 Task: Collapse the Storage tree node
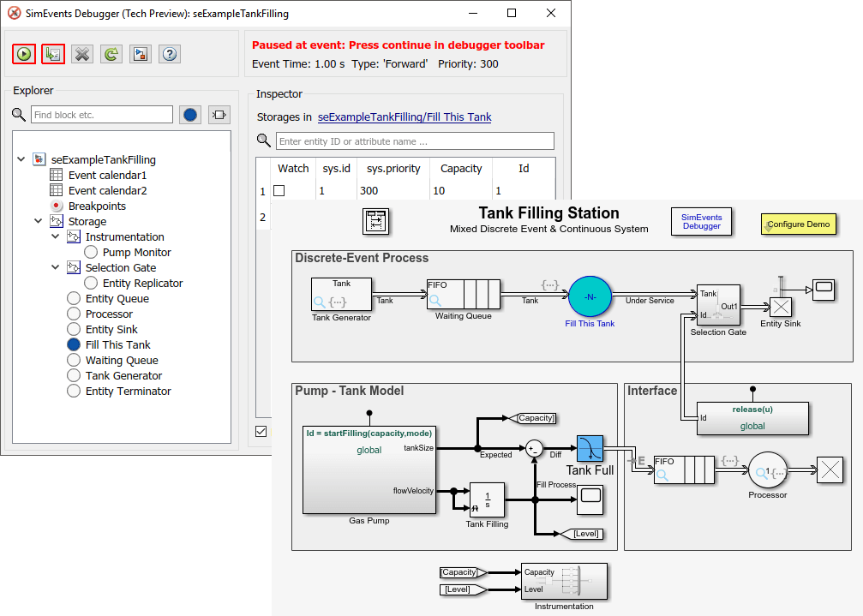click(x=38, y=221)
